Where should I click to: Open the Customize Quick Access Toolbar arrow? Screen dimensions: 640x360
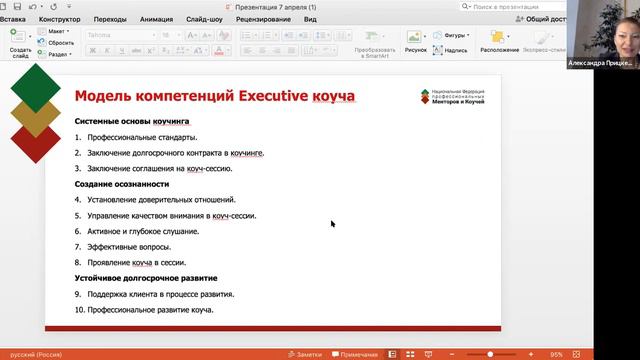[69, 7]
